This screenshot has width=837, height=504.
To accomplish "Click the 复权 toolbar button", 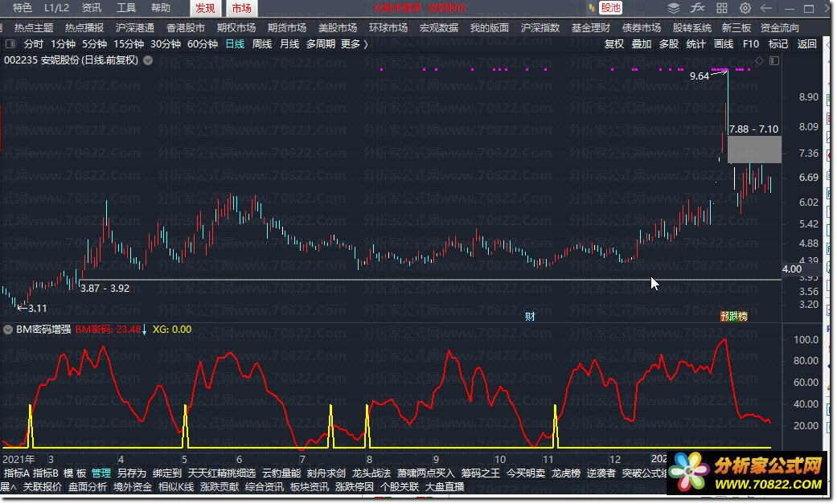I will point(613,43).
